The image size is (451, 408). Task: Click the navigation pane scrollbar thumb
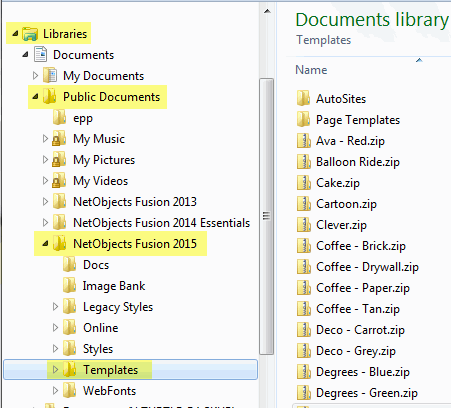(x=266, y=216)
